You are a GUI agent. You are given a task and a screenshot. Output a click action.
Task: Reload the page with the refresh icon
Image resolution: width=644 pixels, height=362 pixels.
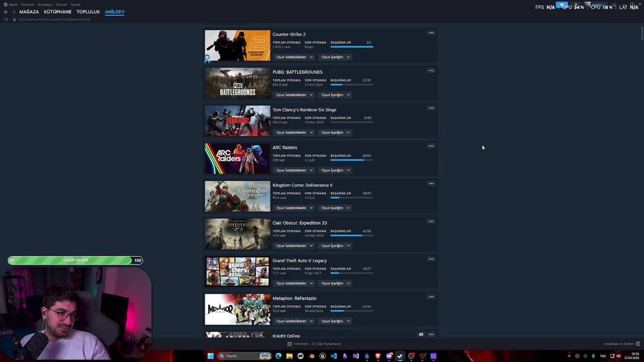[x=6, y=19]
